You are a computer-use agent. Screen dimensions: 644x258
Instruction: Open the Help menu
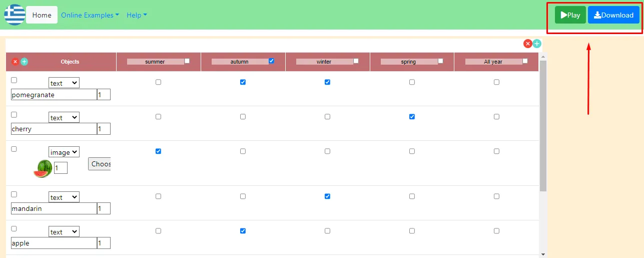click(x=136, y=15)
